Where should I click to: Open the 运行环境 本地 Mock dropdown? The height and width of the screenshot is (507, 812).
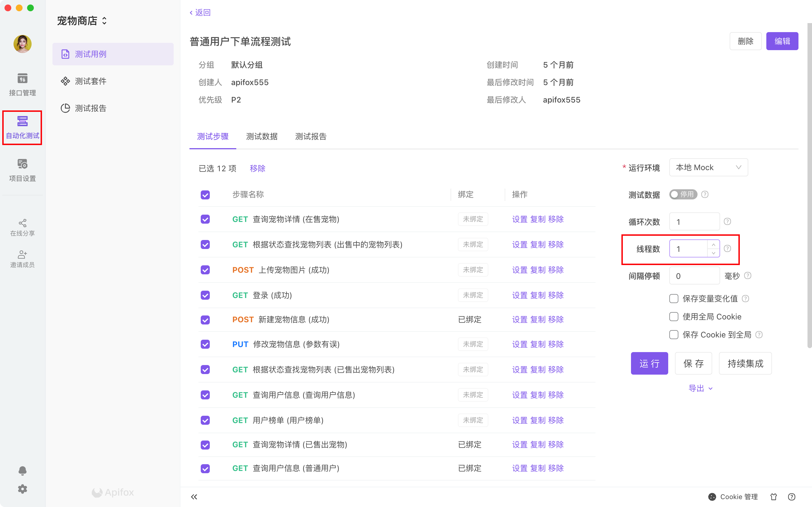click(x=708, y=167)
